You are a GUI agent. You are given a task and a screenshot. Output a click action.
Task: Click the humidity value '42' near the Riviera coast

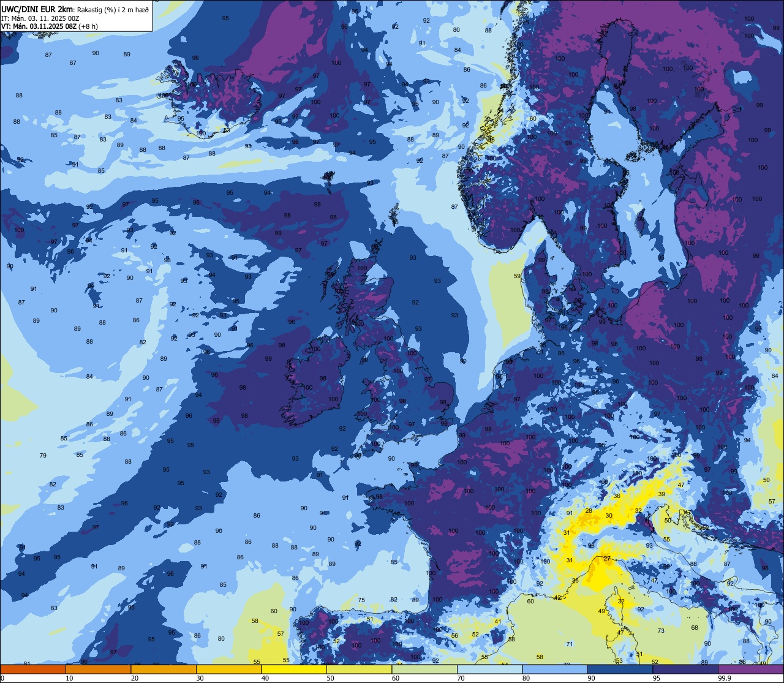click(x=557, y=597)
